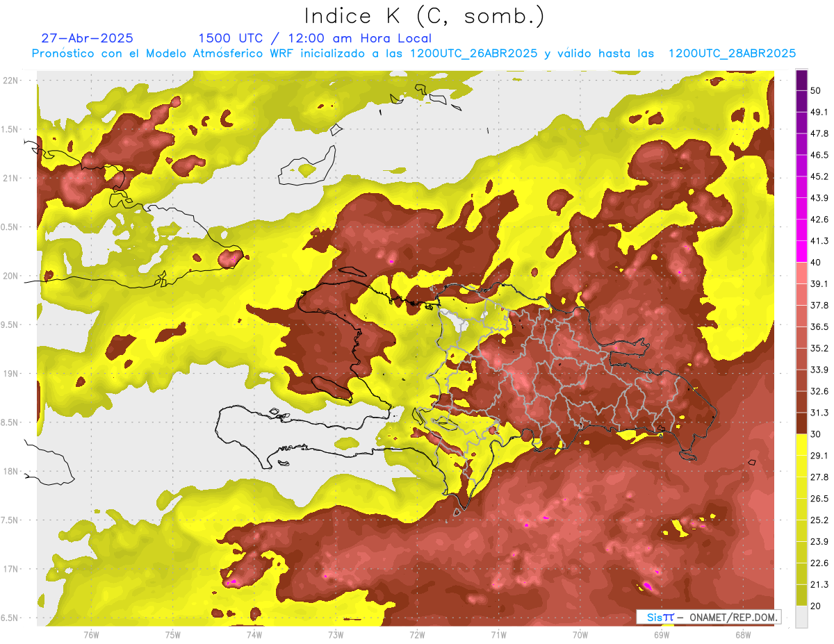Click the '17N' latitude label
The image size is (834, 644).
click(10, 569)
